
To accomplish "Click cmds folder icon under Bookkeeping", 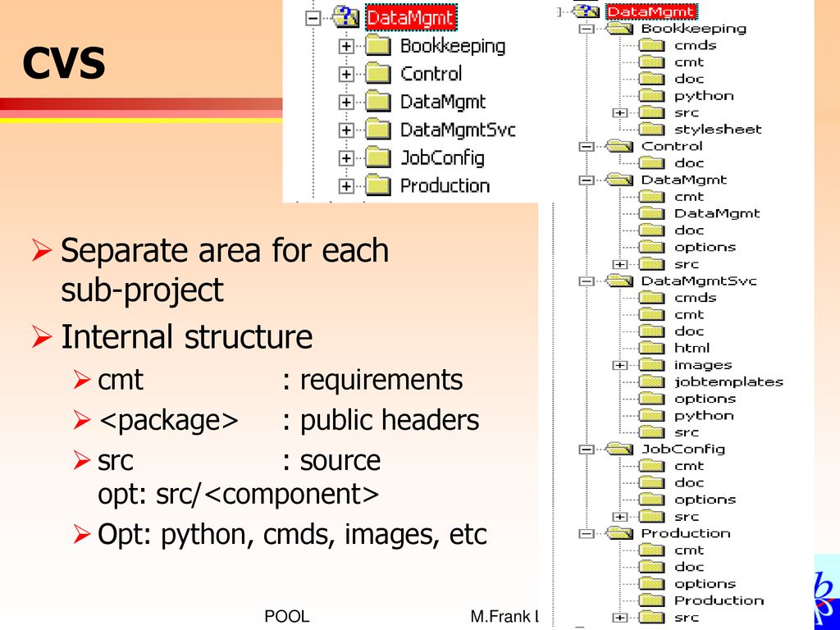I will pyautogui.click(x=652, y=45).
